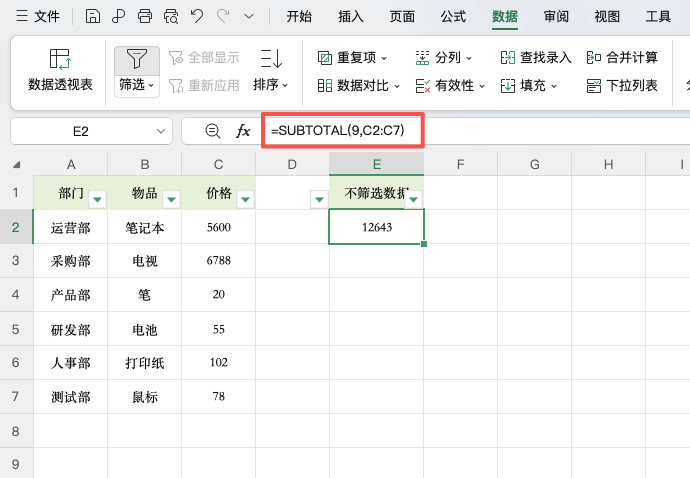Screen dimensions: 690x478
Task: Click the Print icon
Action: click(144, 17)
